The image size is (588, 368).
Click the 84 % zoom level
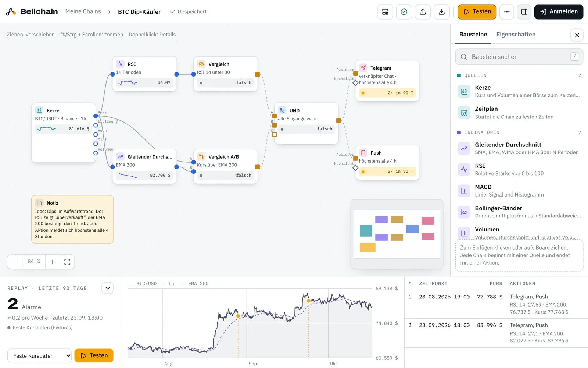click(x=34, y=262)
